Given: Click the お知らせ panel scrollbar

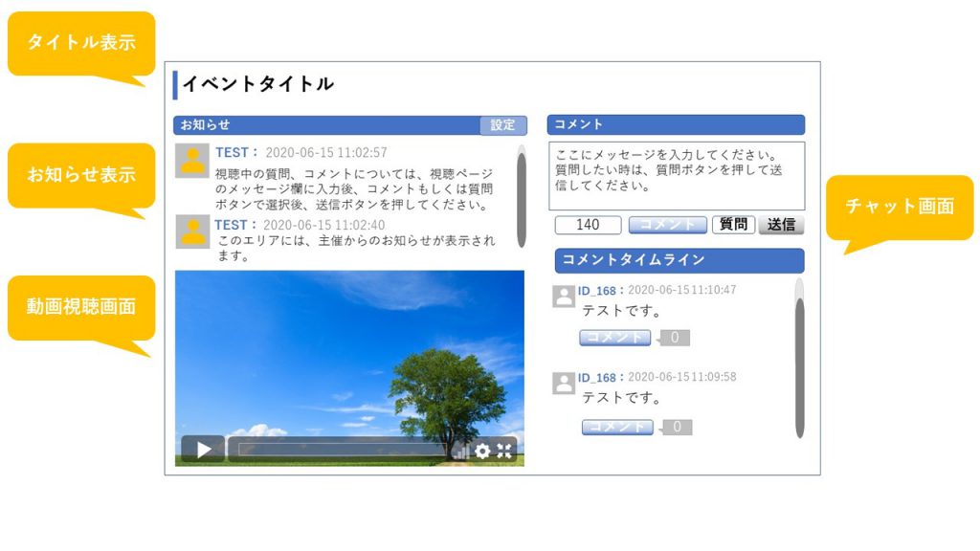Looking at the screenshot, I should [x=522, y=197].
